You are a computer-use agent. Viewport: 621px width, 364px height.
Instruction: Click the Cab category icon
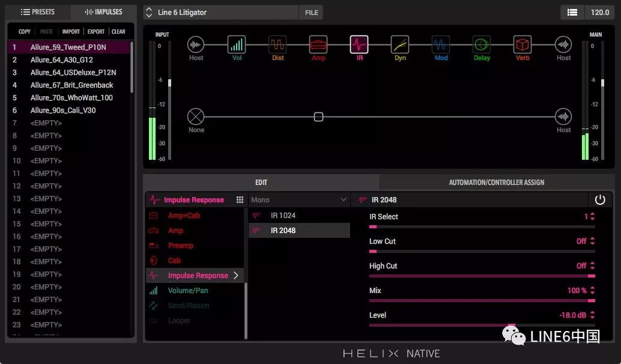click(154, 261)
